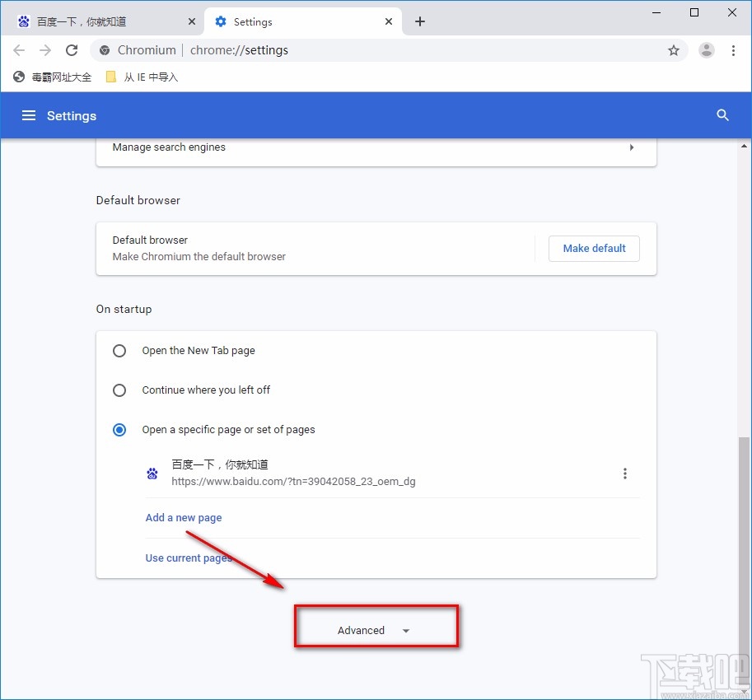Open more actions for Baidu startup page
Screen dimensions: 752x700
(x=625, y=474)
